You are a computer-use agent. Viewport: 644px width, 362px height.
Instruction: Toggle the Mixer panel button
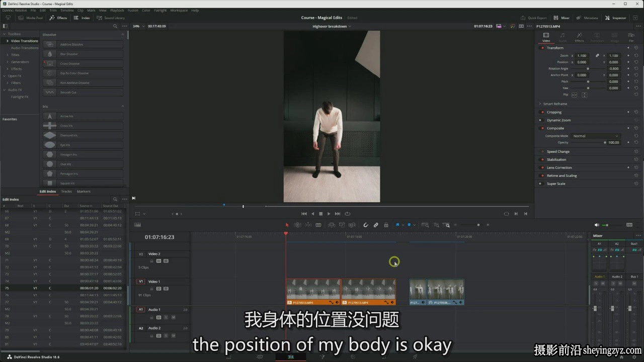[x=561, y=18]
